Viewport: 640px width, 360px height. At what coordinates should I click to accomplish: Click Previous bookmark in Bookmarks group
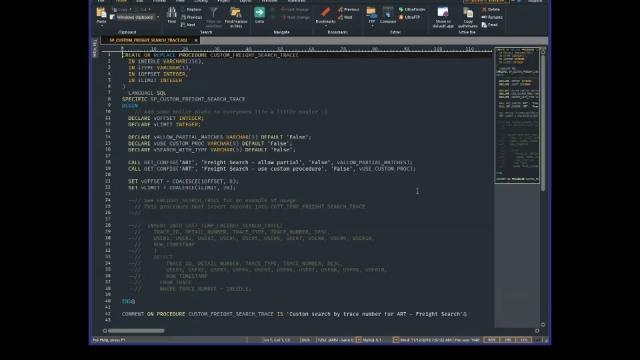click(x=349, y=9)
